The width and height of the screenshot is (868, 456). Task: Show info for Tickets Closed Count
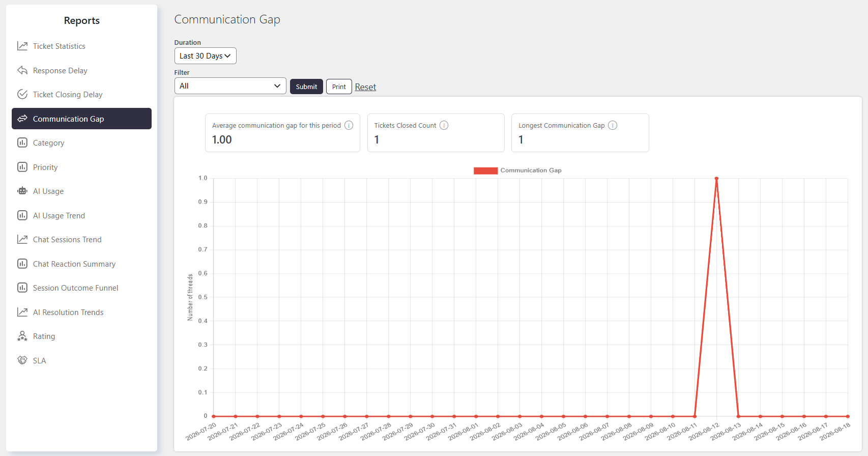pos(444,125)
